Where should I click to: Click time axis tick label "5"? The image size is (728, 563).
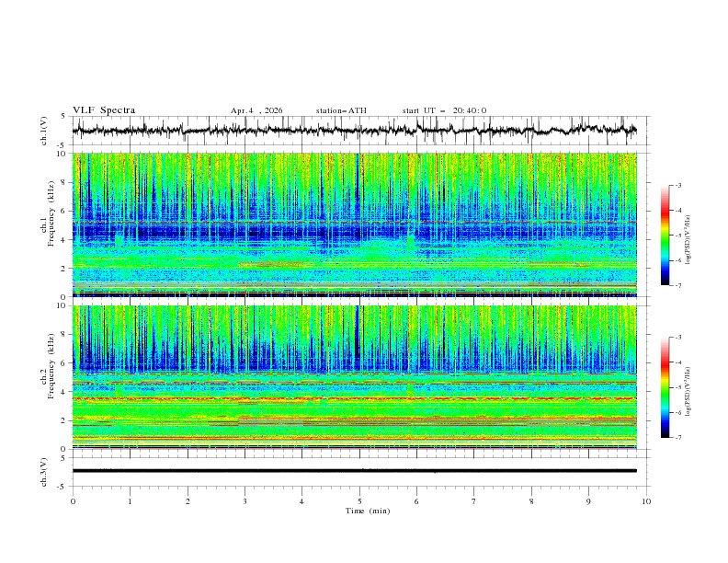pyautogui.click(x=359, y=501)
